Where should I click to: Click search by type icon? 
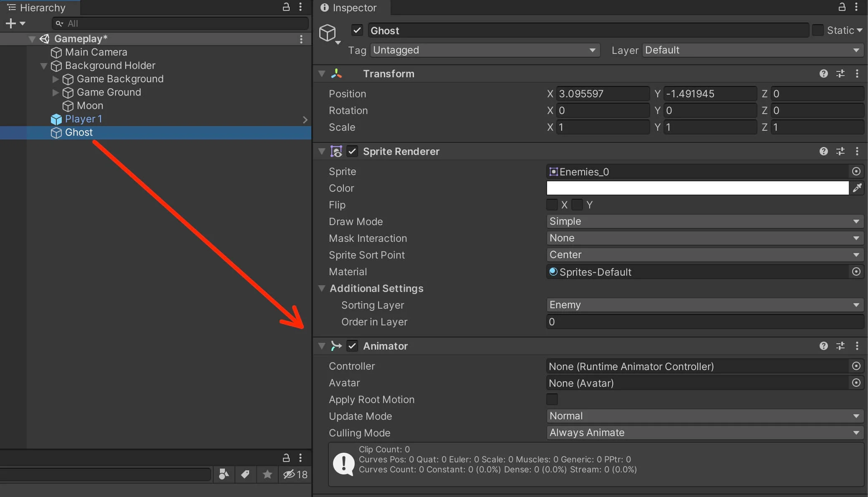224,474
